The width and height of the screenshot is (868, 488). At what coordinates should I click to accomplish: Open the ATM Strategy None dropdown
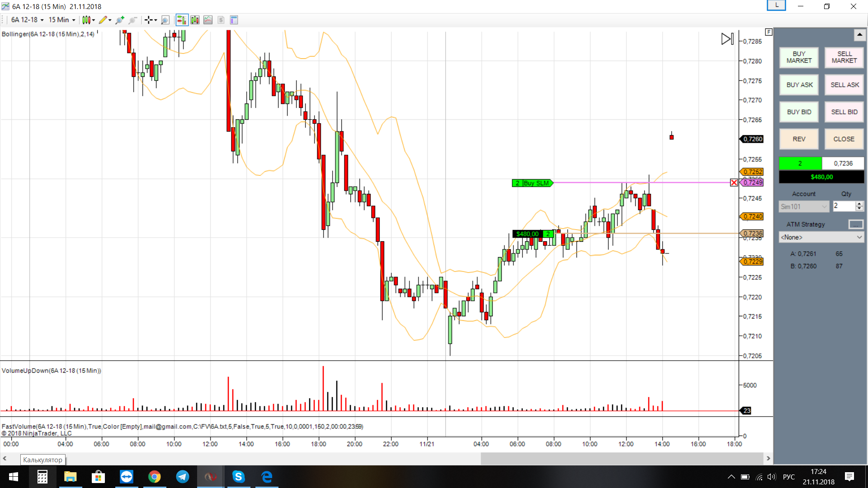coord(821,237)
